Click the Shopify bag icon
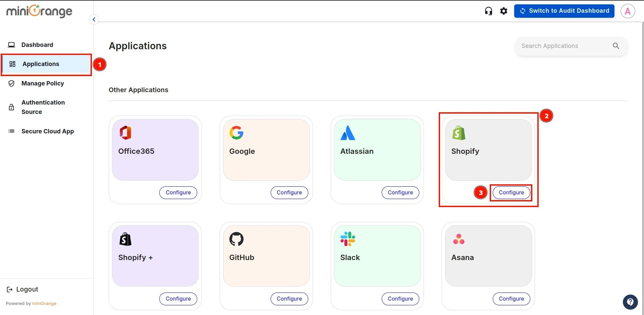The width and height of the screenshot is (644, 315). coord(459,132)
